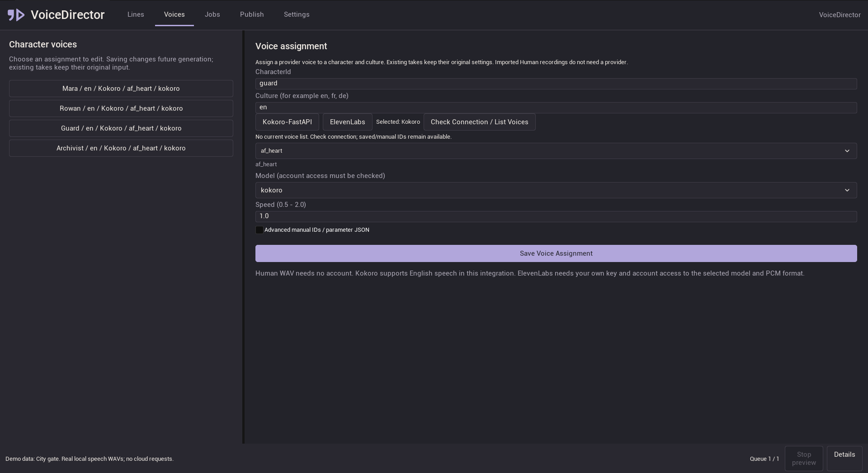Open the Publish tab

(x=252, y=14)
